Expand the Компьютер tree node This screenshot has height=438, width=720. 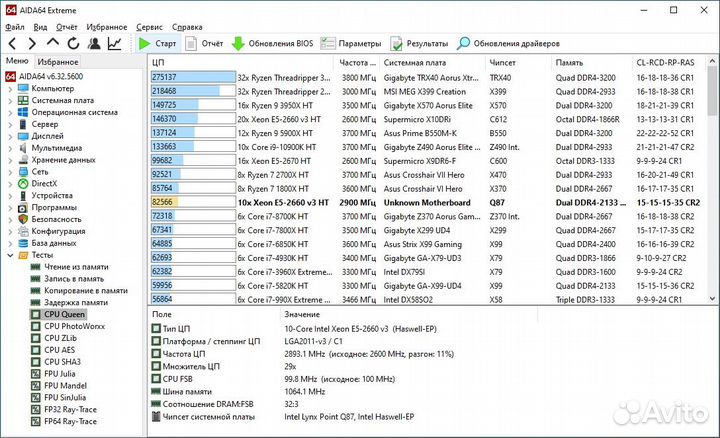[10, 89]
